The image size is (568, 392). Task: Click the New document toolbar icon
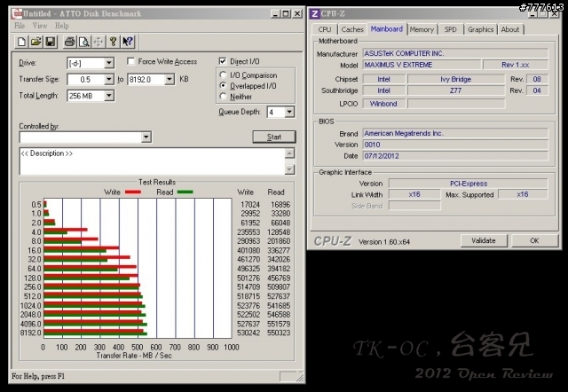[x=21, y=42]
